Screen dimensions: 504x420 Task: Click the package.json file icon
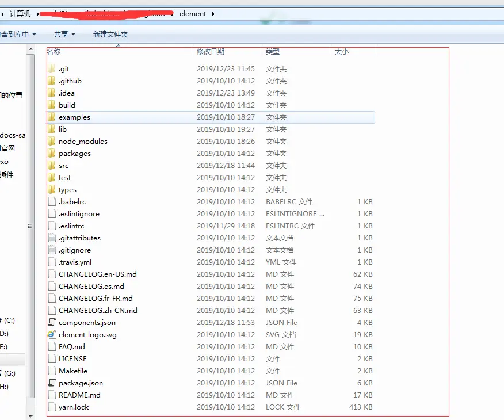[52, 383]
